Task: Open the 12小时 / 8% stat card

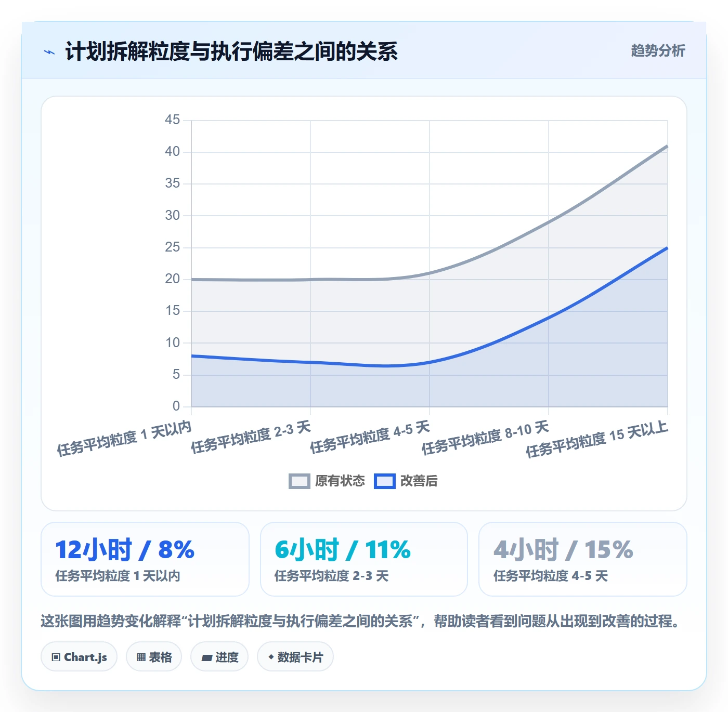Action: tap(145, 559)
